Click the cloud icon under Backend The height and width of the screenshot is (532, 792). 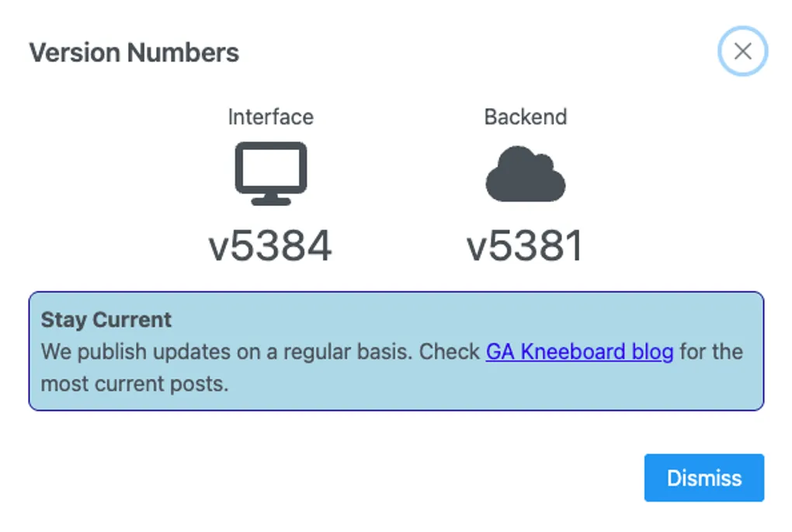pyautogui.click(x=526, y=174)
